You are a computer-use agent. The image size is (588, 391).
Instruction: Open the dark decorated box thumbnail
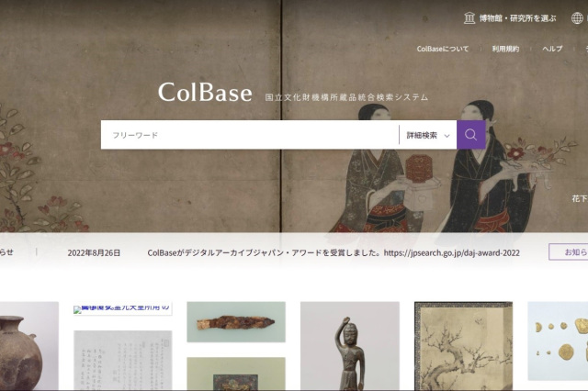(x=236, y=374)
